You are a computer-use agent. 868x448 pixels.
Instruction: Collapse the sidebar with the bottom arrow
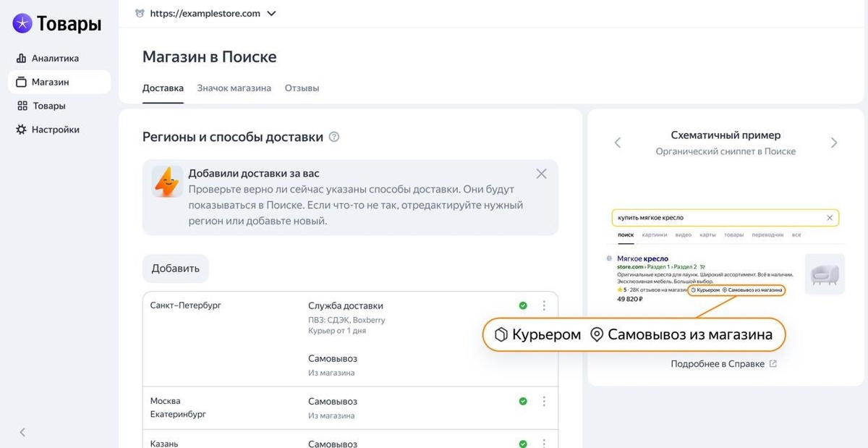(22, 432)
